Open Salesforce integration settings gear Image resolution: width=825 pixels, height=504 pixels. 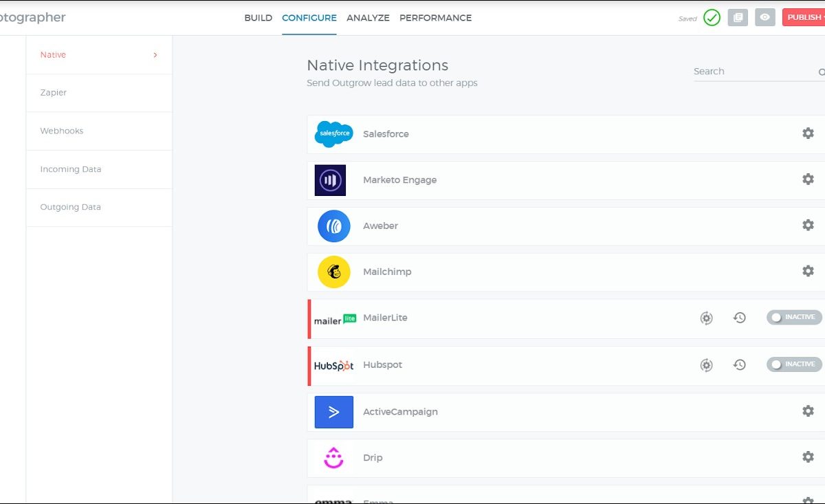[808, 133]
